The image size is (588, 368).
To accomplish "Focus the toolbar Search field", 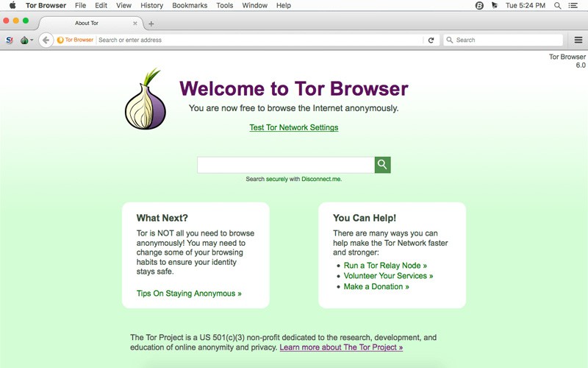I will (x=503, y=40).
